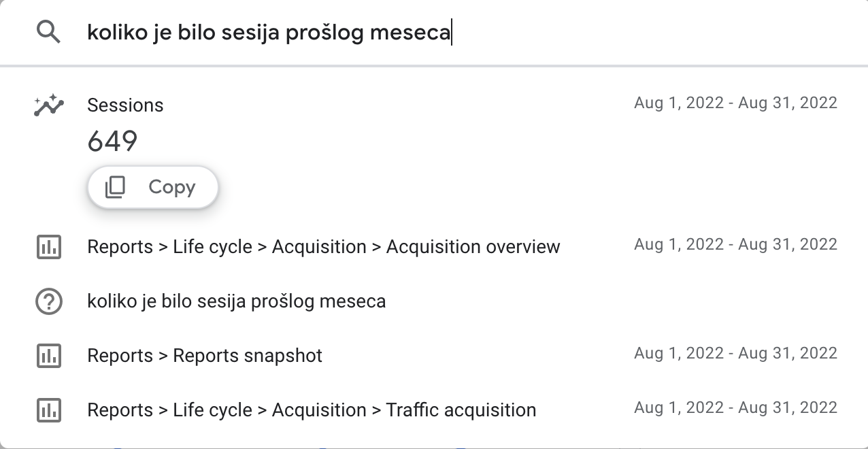The height and width of the screenshot is (449, 868).
Task: Open Traffic acquisition report result
Action: 434,410
